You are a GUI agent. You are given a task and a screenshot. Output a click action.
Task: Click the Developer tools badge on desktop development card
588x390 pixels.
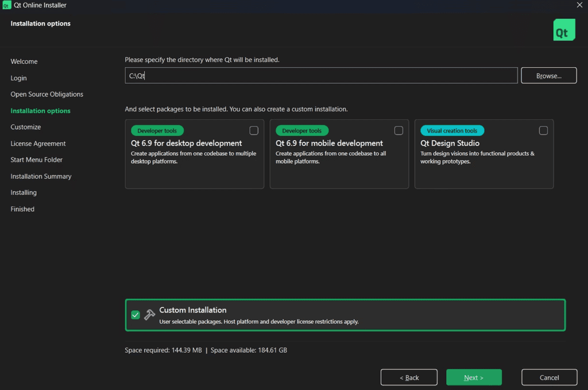157,130
